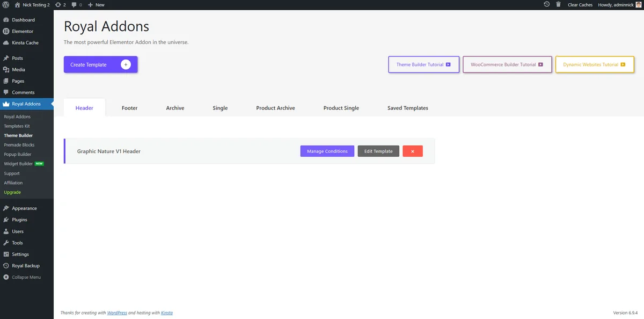Click Theme Builder Tutorial button
Viewport: 644px width, 319px height.
[x=424, y=64]
